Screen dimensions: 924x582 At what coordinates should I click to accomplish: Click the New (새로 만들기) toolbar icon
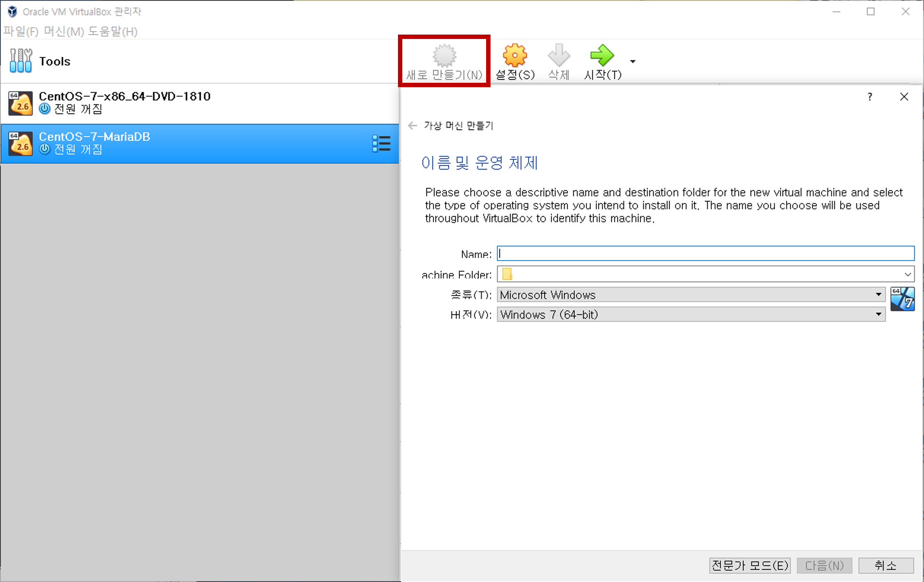pyautogui.click(x=444, y=56)
